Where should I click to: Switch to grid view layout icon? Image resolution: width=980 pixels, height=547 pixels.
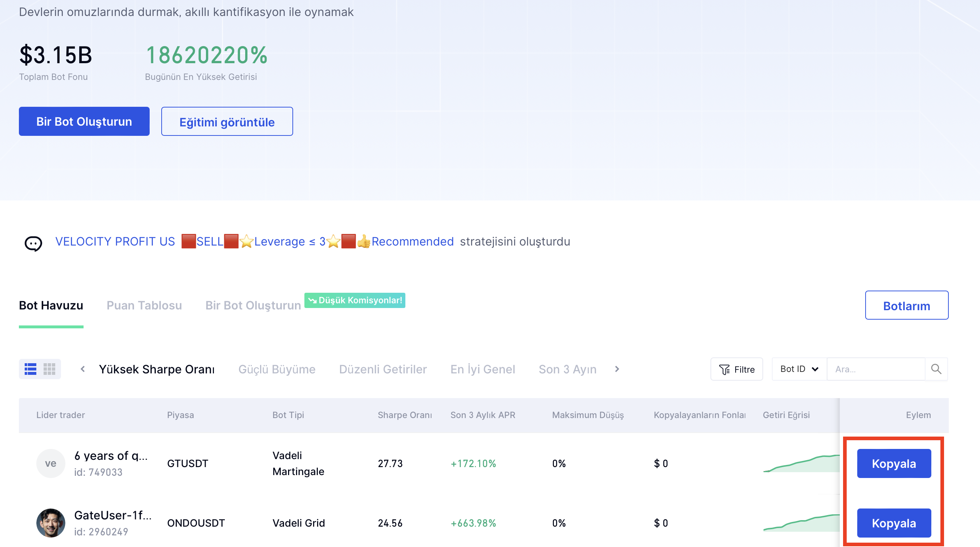pos(49,369)
